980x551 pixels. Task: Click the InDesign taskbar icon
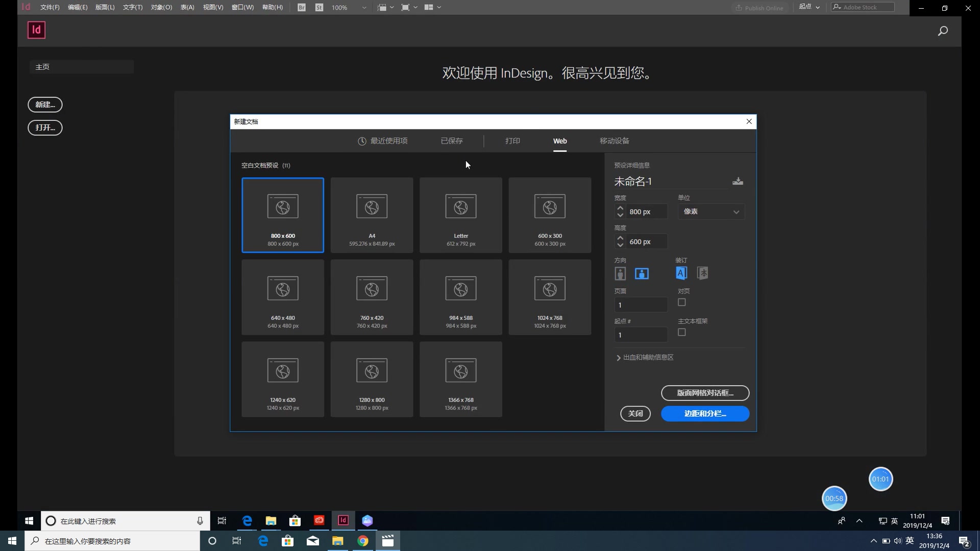344,520
